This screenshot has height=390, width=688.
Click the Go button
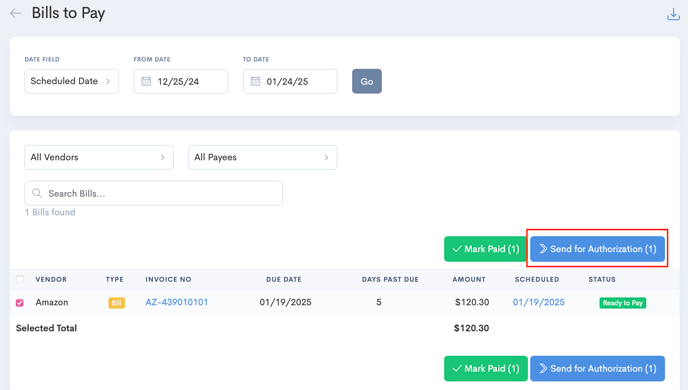tap(367, 81)
